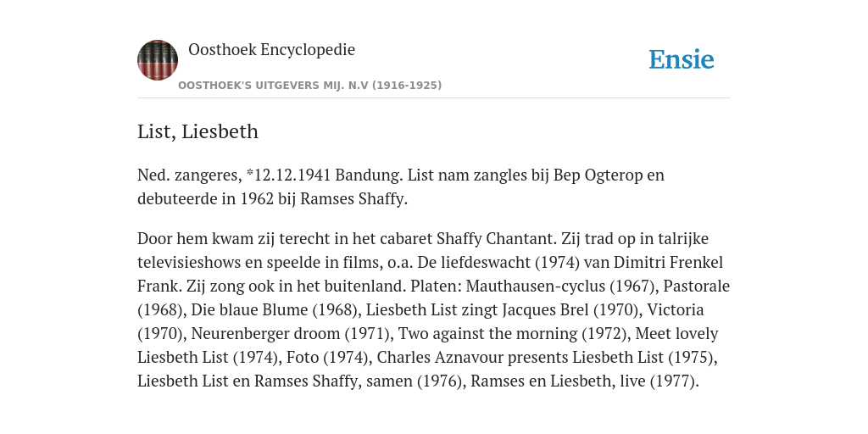This screenshot has height=434, width=868.
Task: Click Two against the morning (1972)
Action: pos(515,334)
